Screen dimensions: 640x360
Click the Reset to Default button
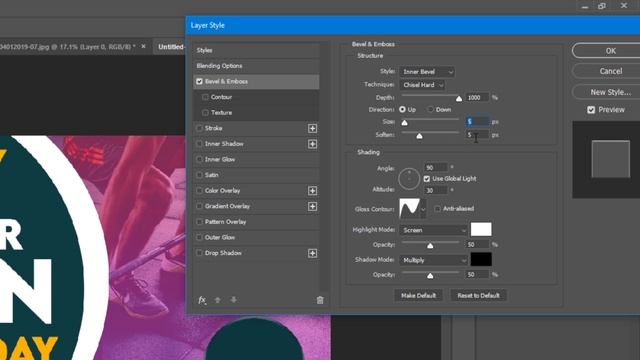point(478,296)
